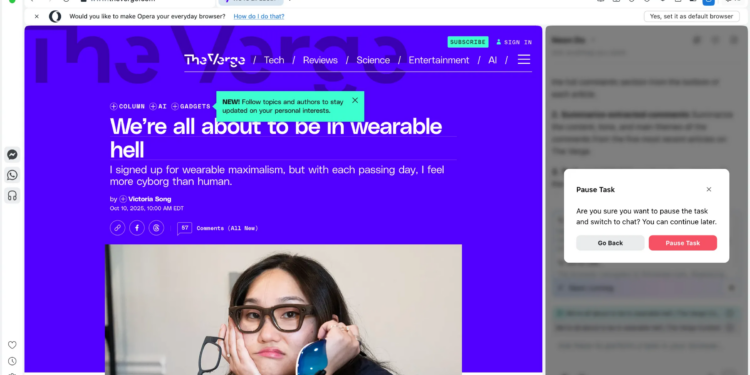Follow the Column topic plus icon
The width and height of the screenshot is (750, 375).
(114, 106)
